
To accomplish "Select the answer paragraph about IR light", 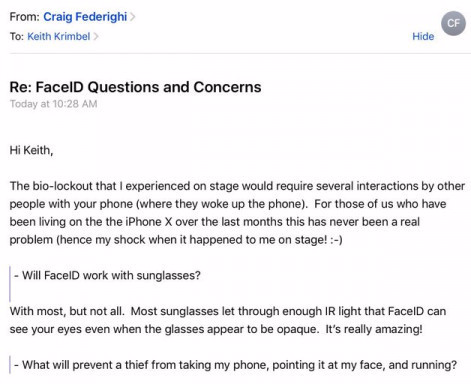I will click(x=228, y=320).
